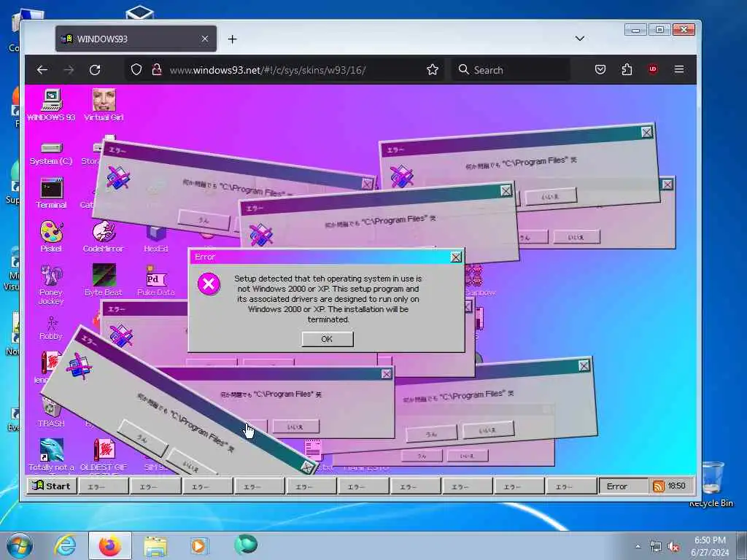Close the WINDOWS93 browser tab
Image resolution: width=747 pixels, height=560 pixels.
coord(205,39)
